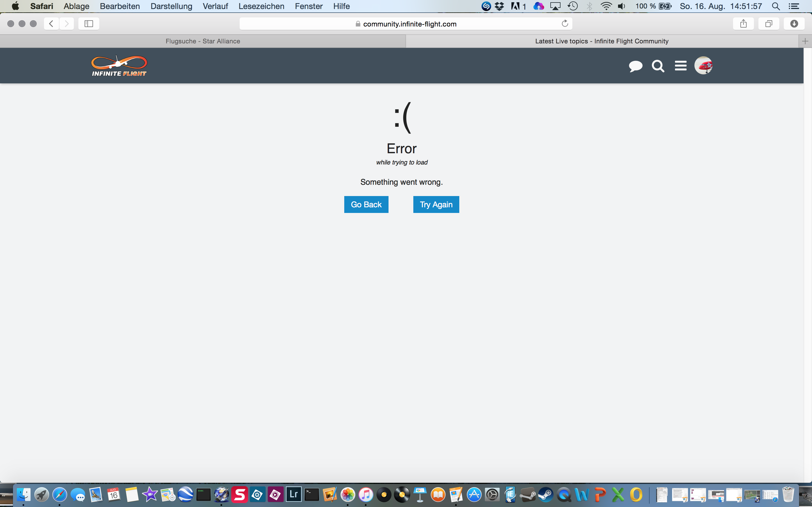Open the hamburger menu in forum header

(x=680, y=66)
